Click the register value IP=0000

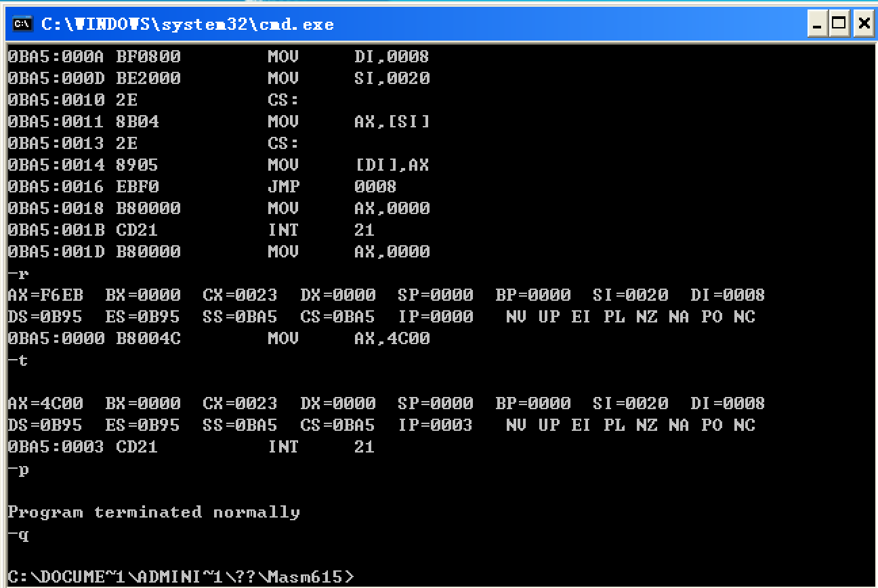tap(435, 316)
